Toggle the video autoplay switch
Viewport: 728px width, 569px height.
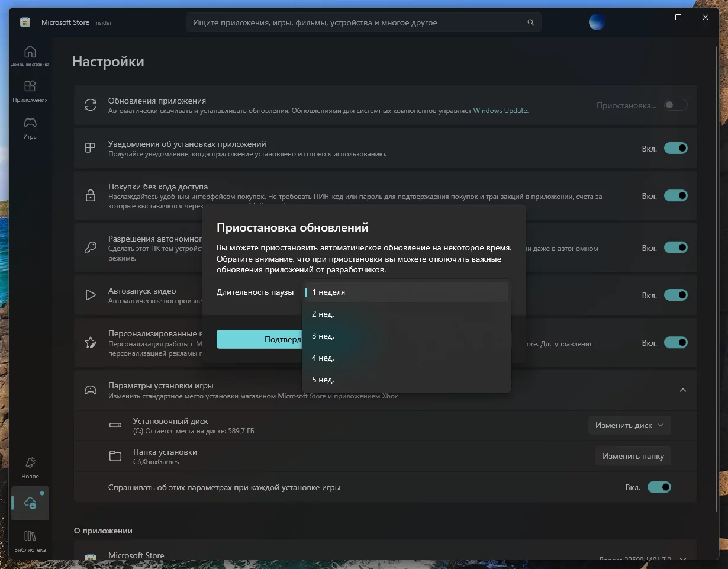tap(675, 295)
